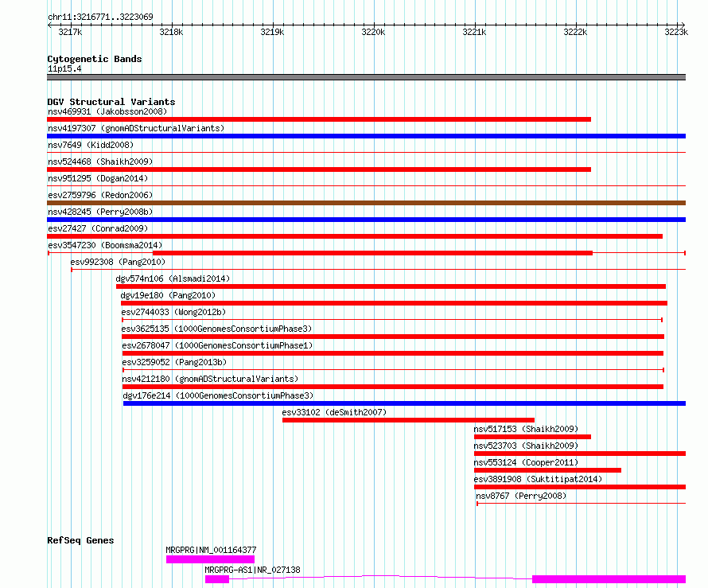Select MRGPRG-AS1 large right exon block

609,579
